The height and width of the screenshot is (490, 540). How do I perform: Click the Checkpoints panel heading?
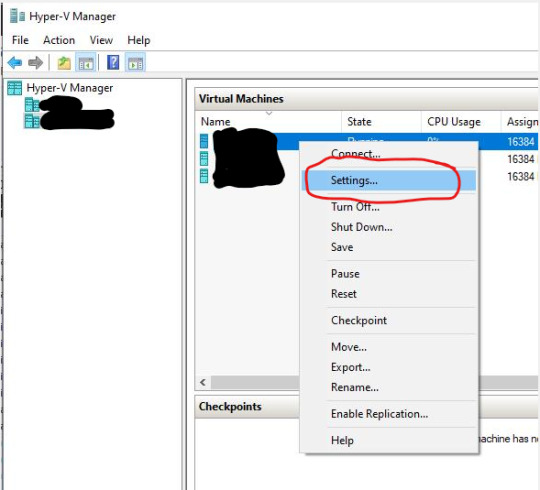tap(230, 406)
